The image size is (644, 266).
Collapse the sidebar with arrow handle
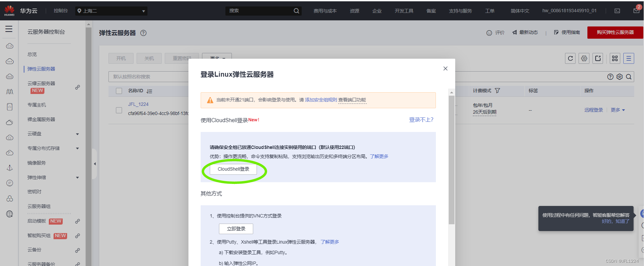pyautogui.click(x=95, y=164)
